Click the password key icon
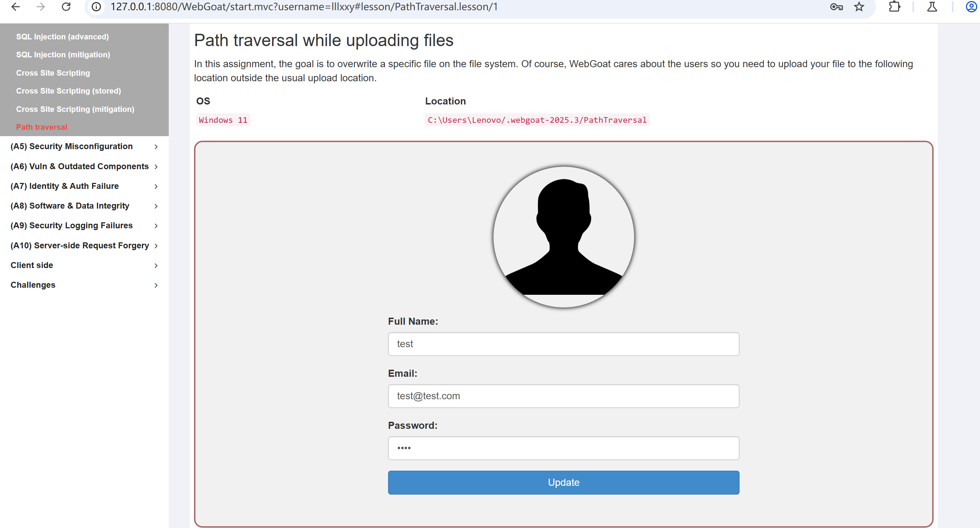The image size is (980, 528). click(x=836, y=6)
